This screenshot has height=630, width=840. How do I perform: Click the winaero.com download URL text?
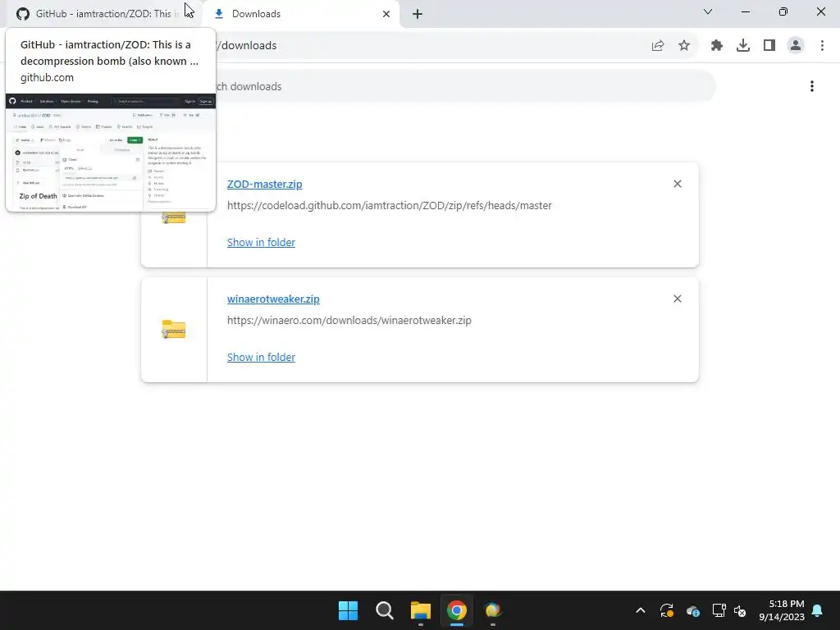coord(349,321)
